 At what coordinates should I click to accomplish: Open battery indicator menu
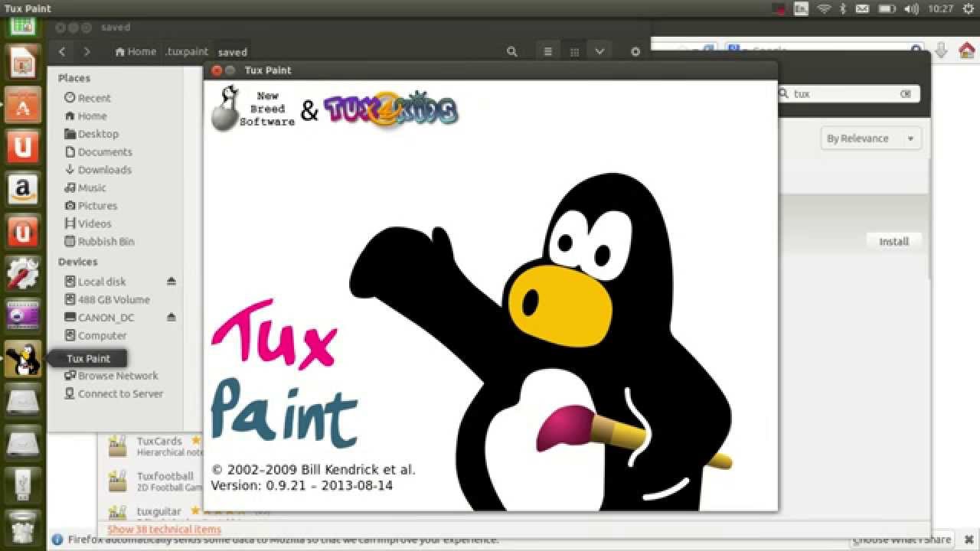887,8
